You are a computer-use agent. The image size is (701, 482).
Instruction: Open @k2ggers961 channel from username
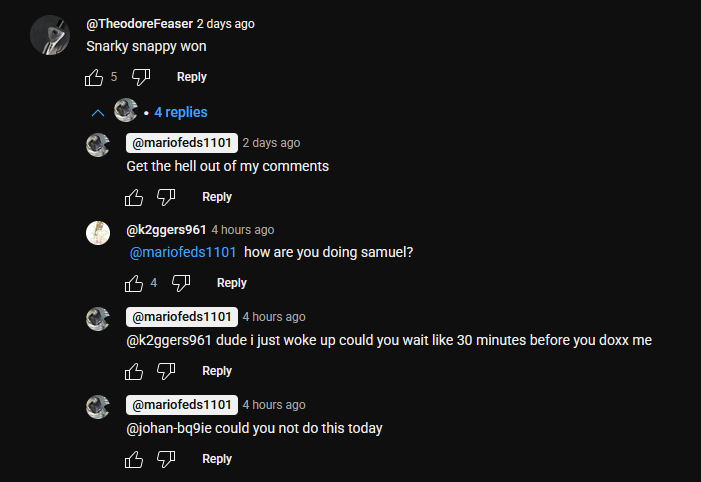click(x=166, y=230)
